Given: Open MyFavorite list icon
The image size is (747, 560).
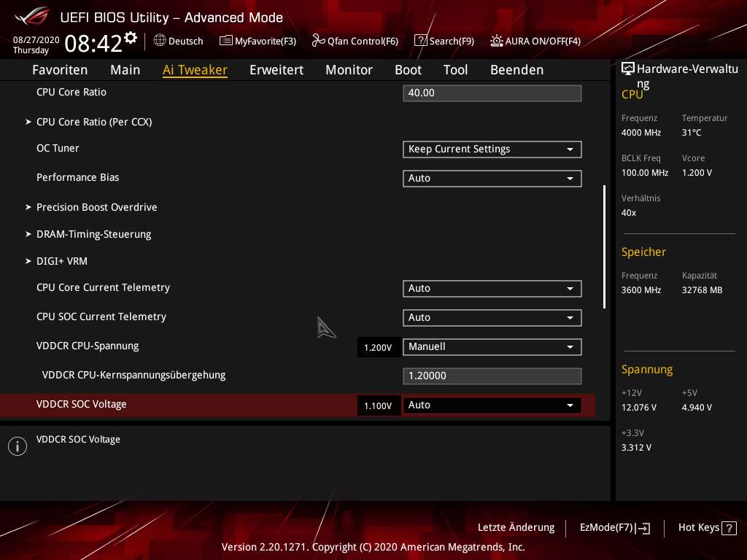Looking at the screenshot, I should coord(226,41).
